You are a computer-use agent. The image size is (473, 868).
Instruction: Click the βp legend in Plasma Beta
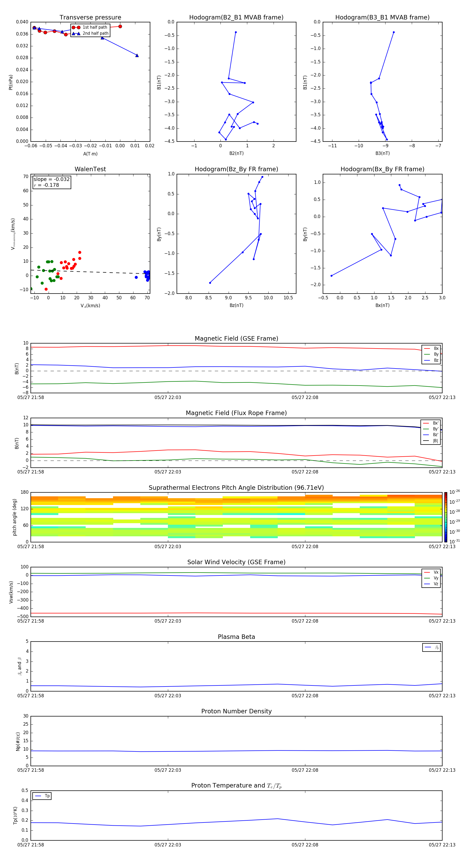click(x=431, y=647)
